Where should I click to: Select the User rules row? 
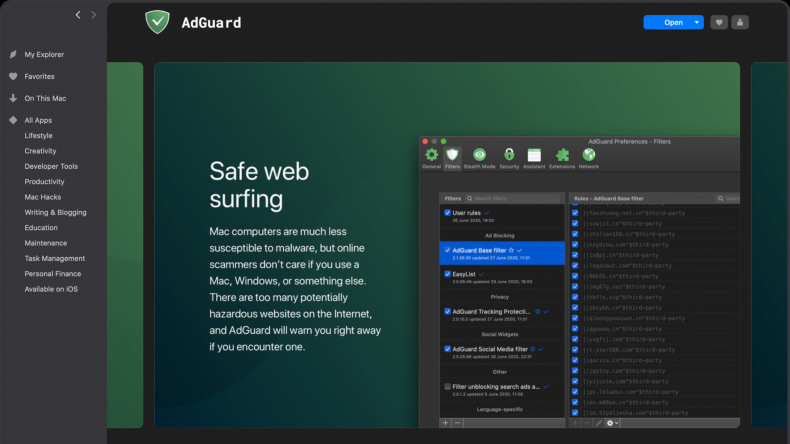coord(502,216)
